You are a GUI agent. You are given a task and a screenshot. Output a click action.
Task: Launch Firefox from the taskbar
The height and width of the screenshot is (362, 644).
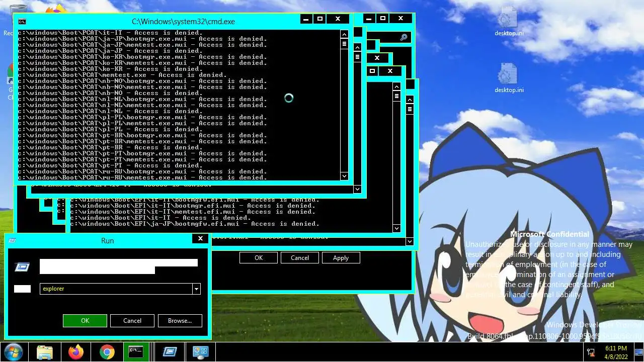tap(76, 352)
